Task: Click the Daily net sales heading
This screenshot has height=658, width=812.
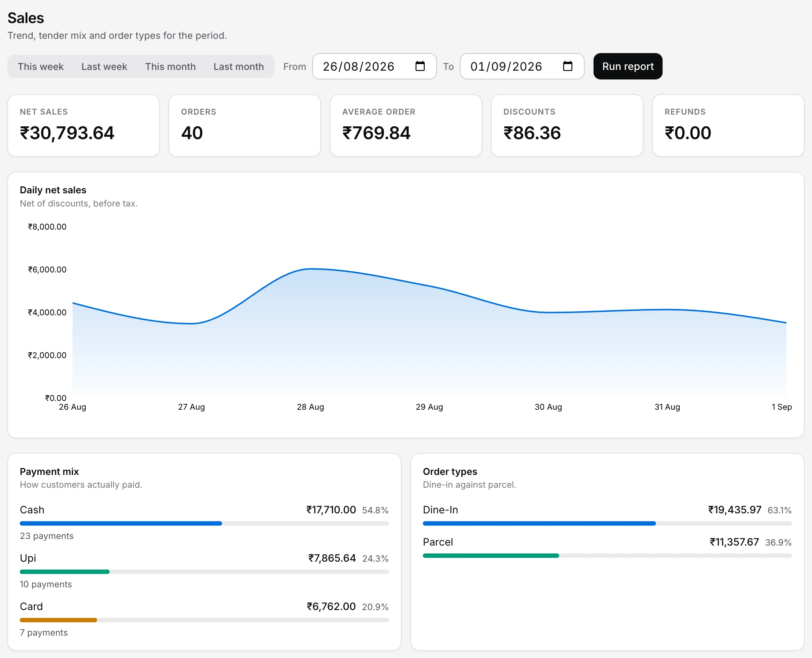Action: (53, 190)
